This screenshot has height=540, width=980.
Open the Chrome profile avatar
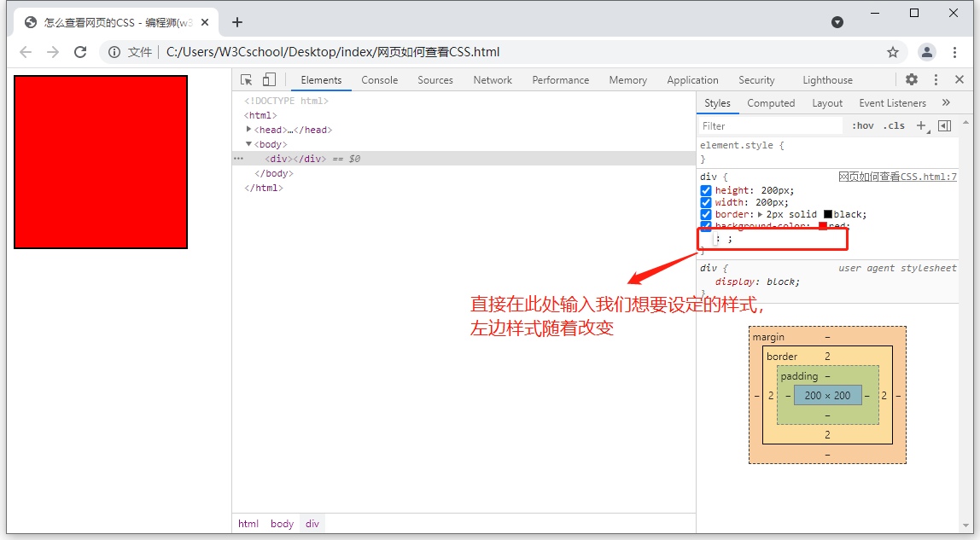click(x=926, y=52)
